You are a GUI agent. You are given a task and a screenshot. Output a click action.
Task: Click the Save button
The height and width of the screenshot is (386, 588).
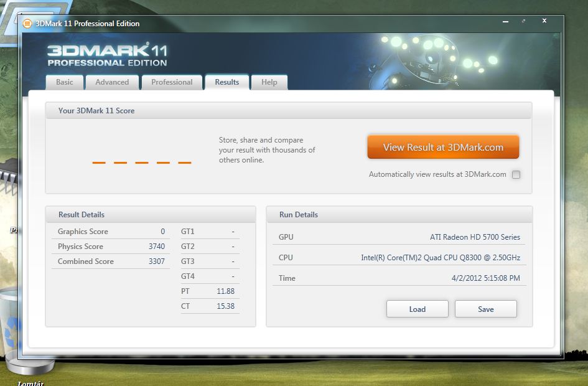[x=485, y=309]
